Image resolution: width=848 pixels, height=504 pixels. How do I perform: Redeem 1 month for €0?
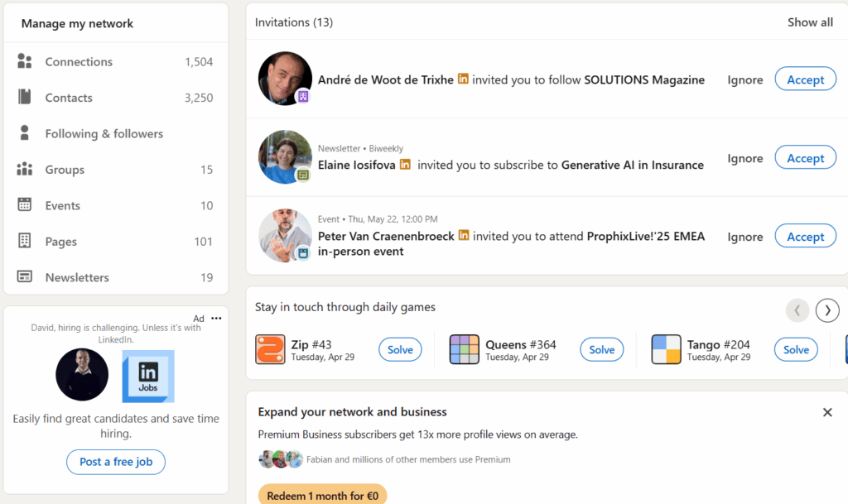pos(322,495)
